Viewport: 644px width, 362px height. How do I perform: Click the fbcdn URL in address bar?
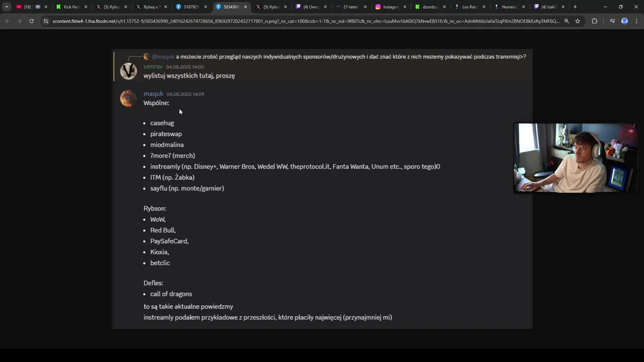coord(305,21)
